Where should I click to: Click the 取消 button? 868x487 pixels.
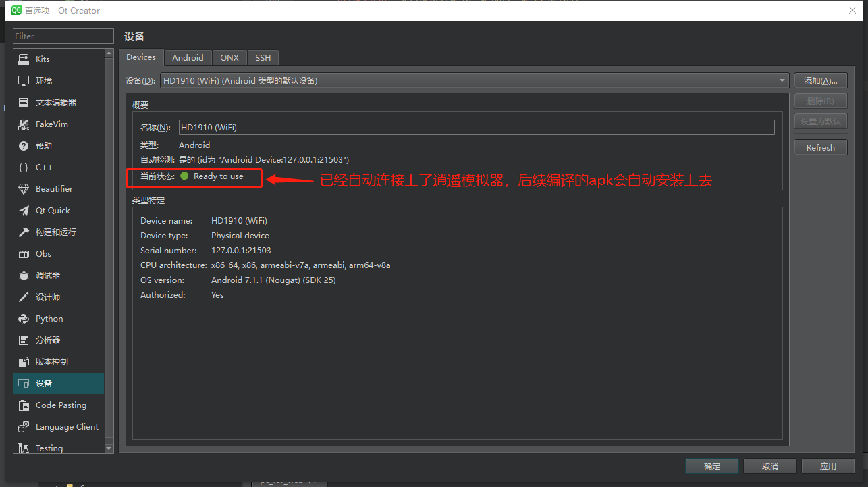click(770, 466)
